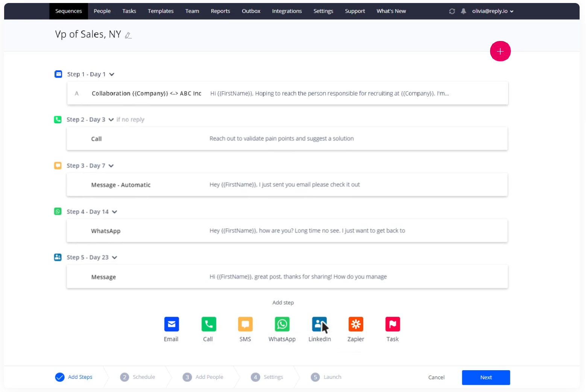Jump to the Schedule wizard step
586x392 pixels.
138,377
